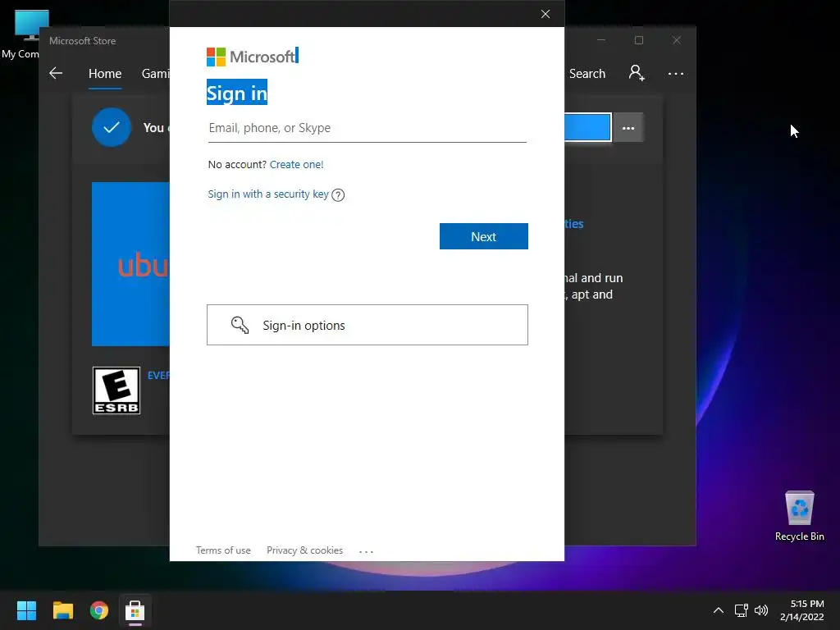Choose Sign in with a security key

[268, 194]
